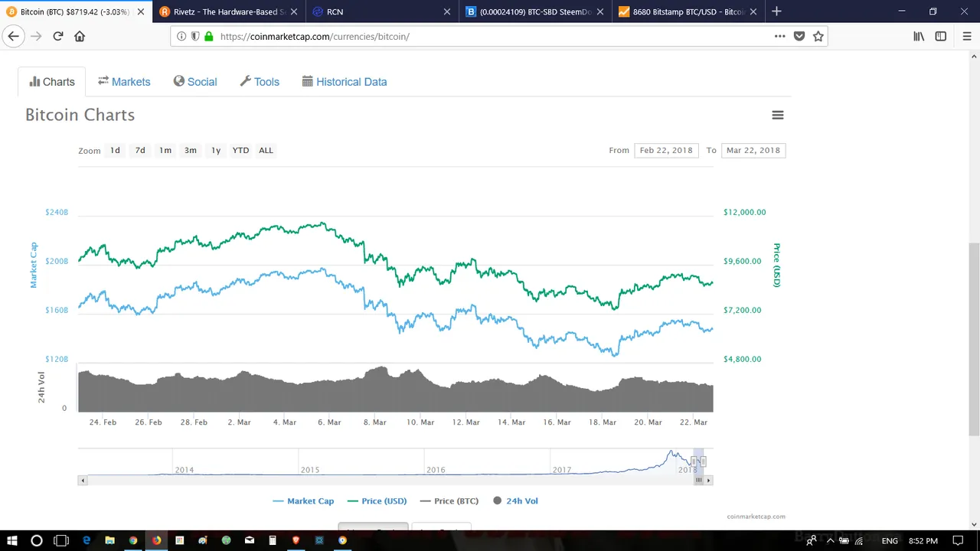Bookmark this page with the star
Screen dimensions: 980x551
pos(818,36)
